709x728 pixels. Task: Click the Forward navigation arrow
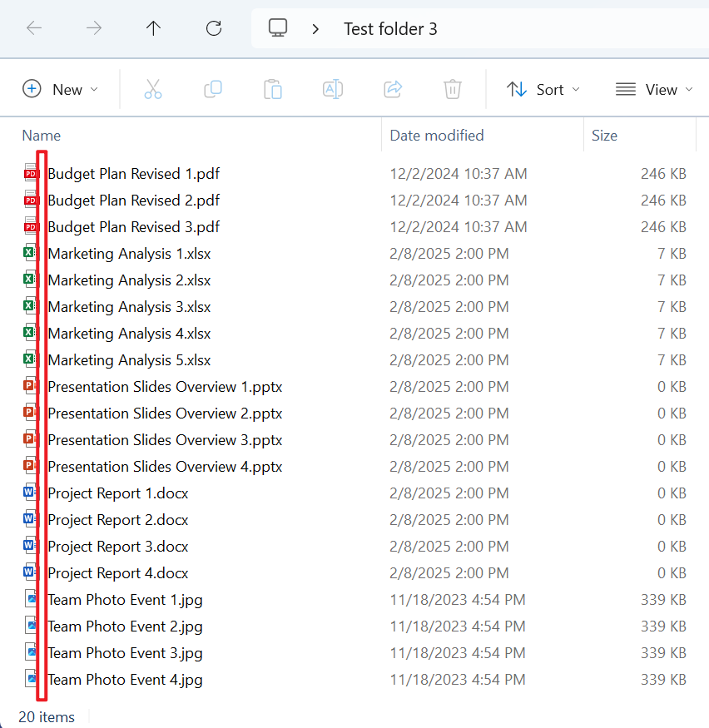point(94,28)
